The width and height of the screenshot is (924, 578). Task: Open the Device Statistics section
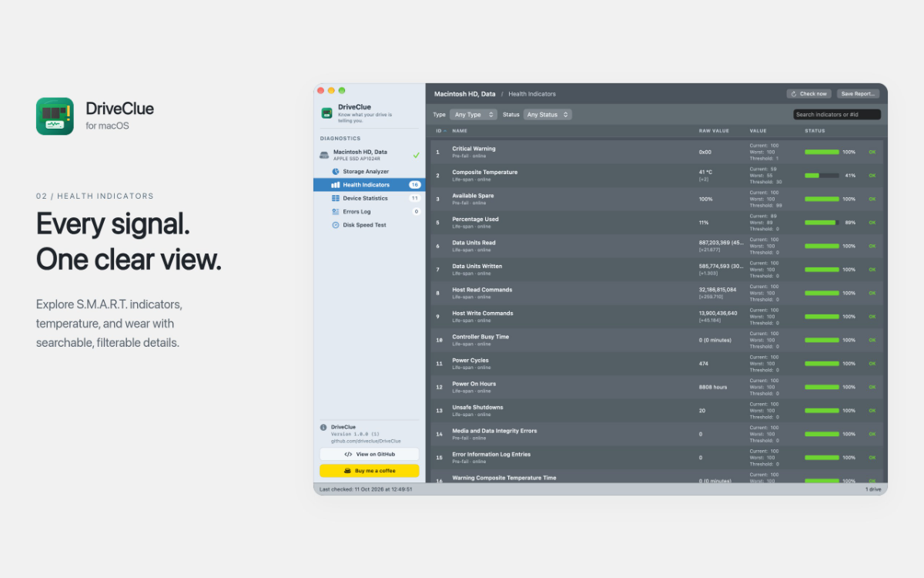tap(369, 198)
